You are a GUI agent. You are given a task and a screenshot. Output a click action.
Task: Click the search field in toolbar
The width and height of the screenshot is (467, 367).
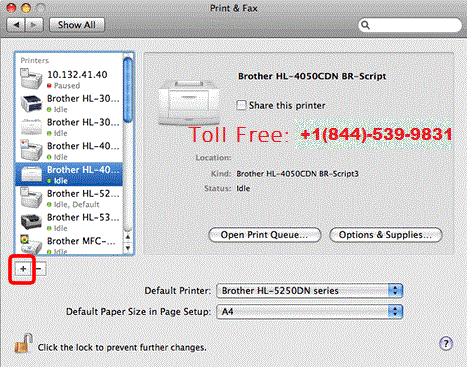point(410,25)
